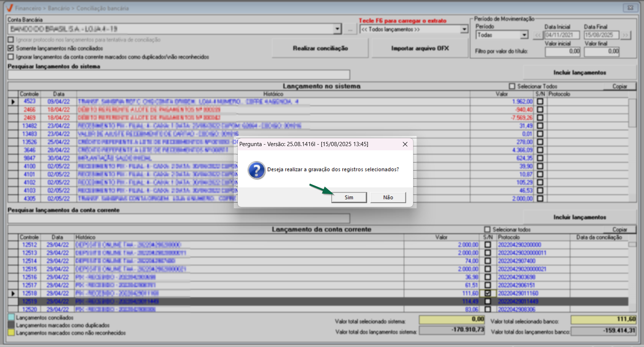Click the next period arrow button
The height and width of the screenshot is (347, 644).
(x=625, y=35)
